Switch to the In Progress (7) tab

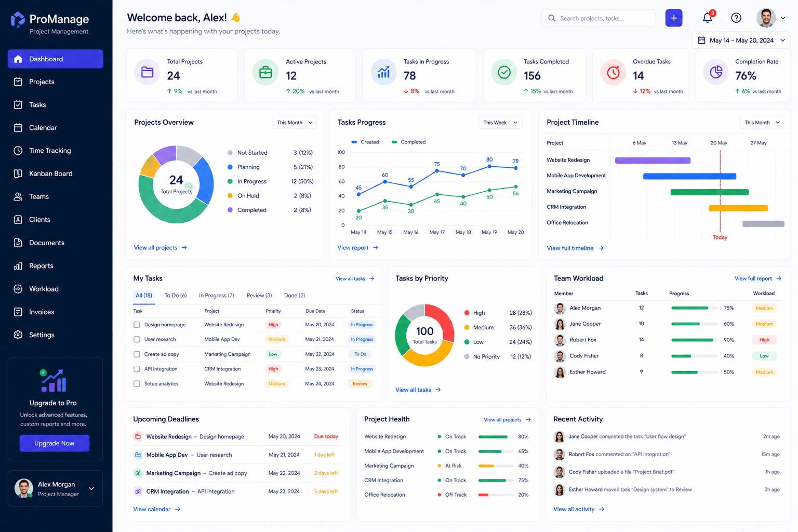pos(217,295)
